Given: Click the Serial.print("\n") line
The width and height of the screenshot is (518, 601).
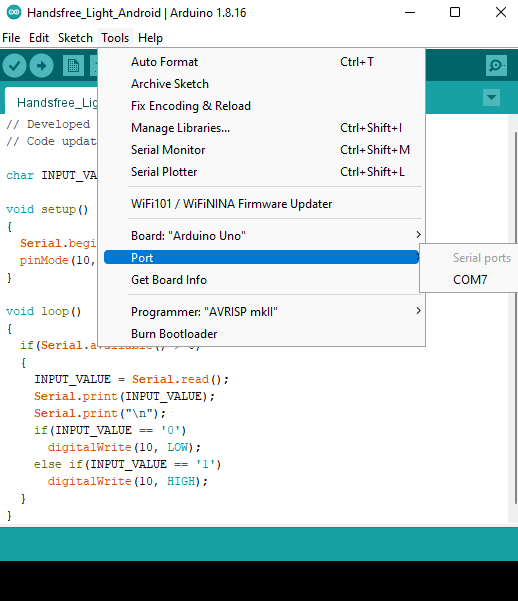Looking at the screenshot, I should (x=100, y=413).
